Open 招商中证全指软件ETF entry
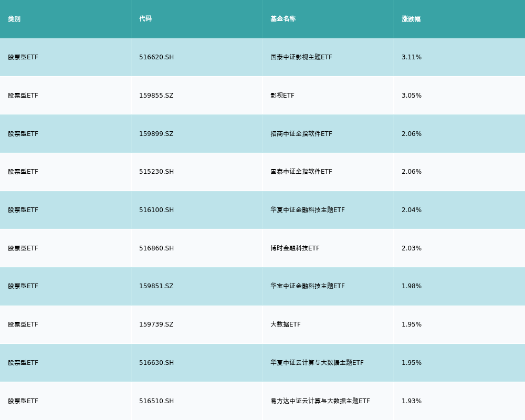525x420 pixels. [x=301, y=134]
